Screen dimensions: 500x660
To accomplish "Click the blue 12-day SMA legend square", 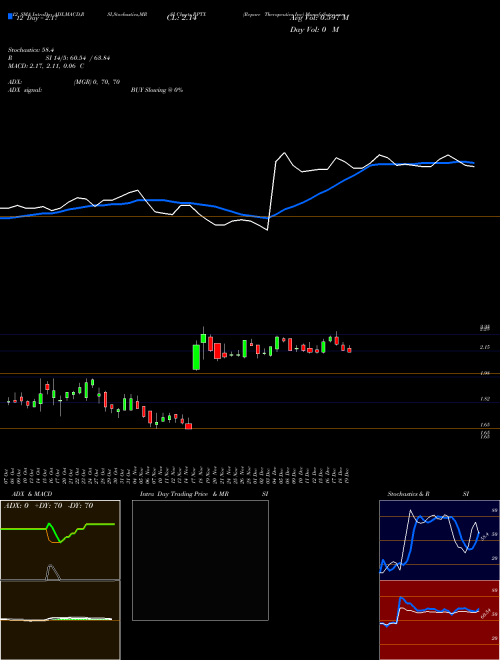I will (11, 16).
